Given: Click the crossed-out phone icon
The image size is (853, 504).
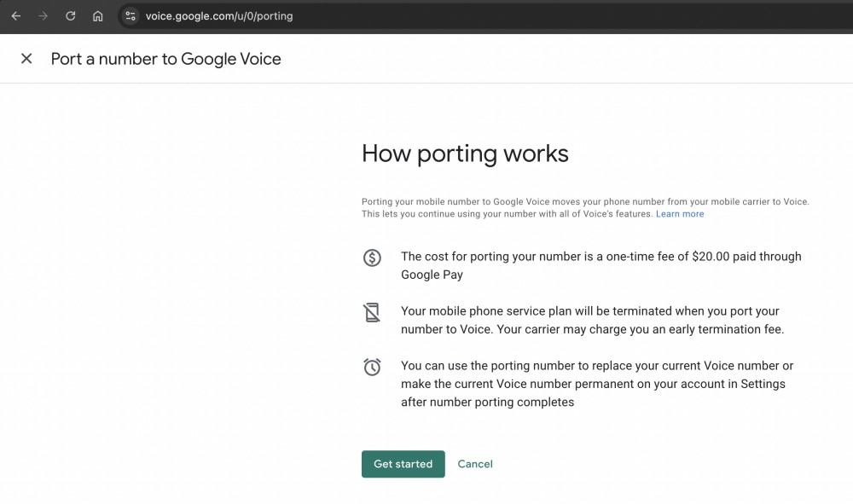Looking at the screenshot, I should pos(372,313).
